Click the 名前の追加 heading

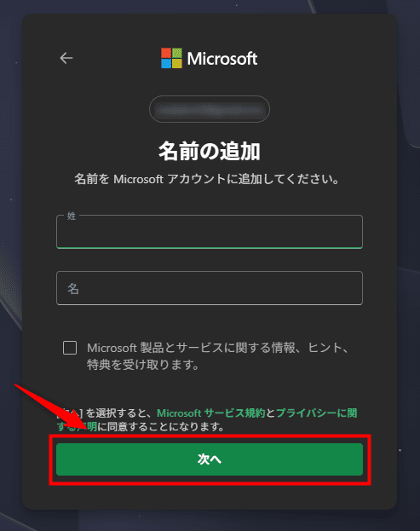210,151
